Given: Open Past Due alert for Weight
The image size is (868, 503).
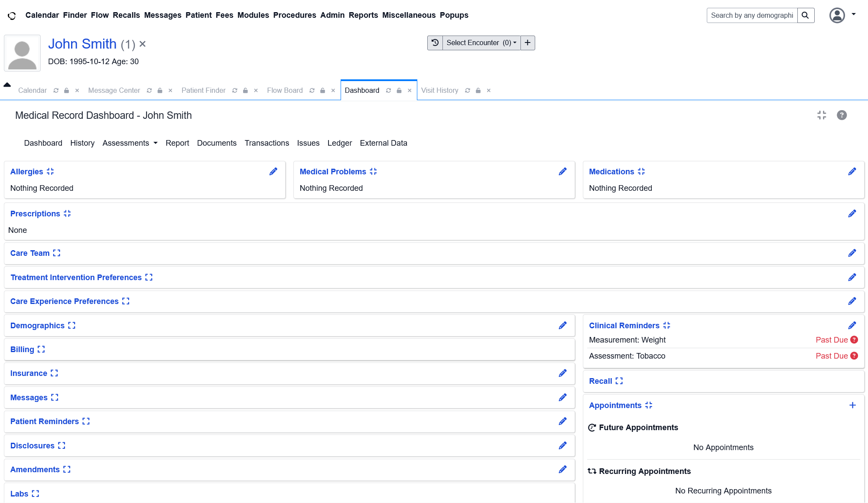Looking at the screenshot, I should pos(854,340).
